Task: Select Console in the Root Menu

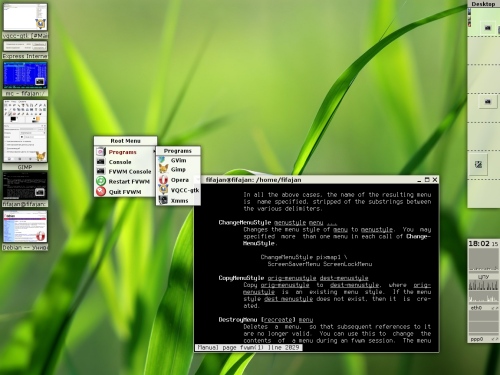Action: coord(125,162)
